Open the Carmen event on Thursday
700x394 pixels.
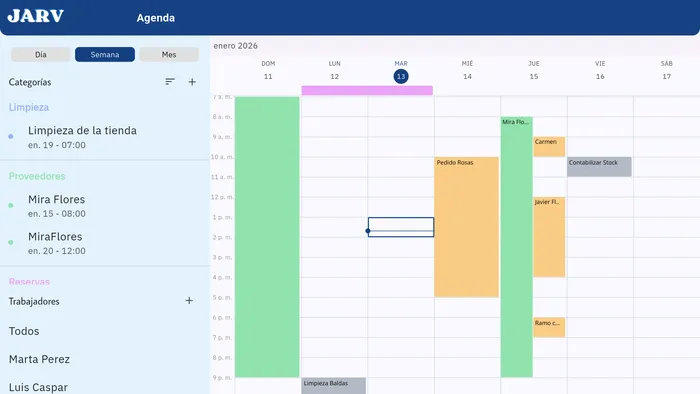549,146
